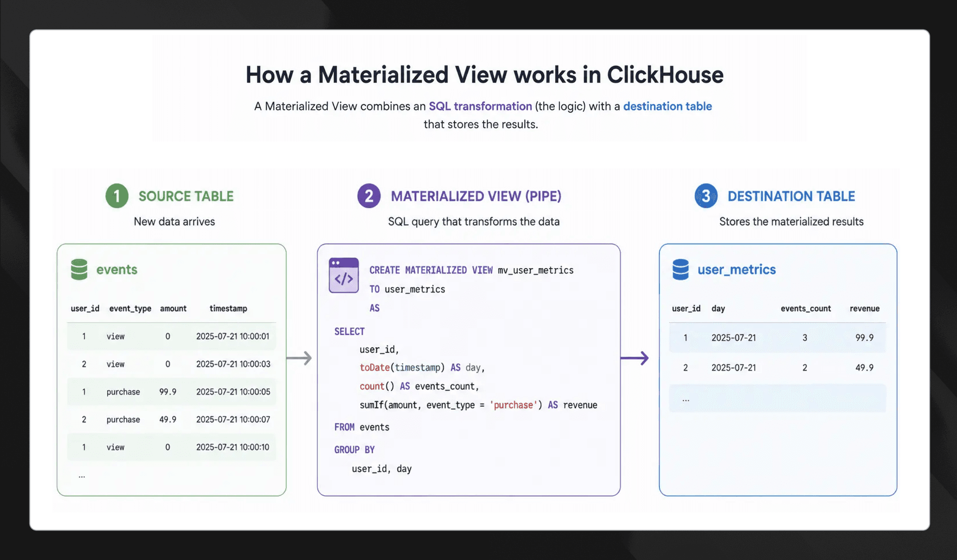The height and width of the screenshot is (560, 957).
Task: Select timestamp "2025-07-21 10:00:07"
Action: pyautogui.click(x=233, y=420)
